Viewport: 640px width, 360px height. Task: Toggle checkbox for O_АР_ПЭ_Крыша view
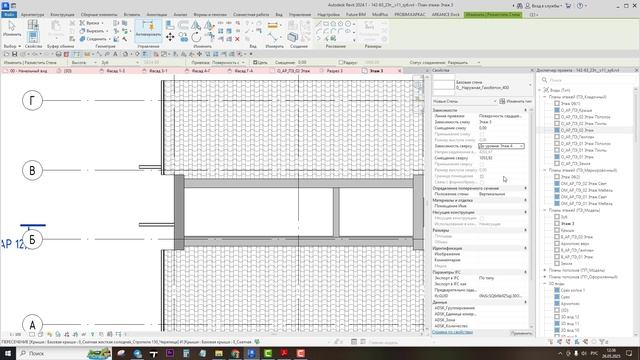tap(557, 110)
